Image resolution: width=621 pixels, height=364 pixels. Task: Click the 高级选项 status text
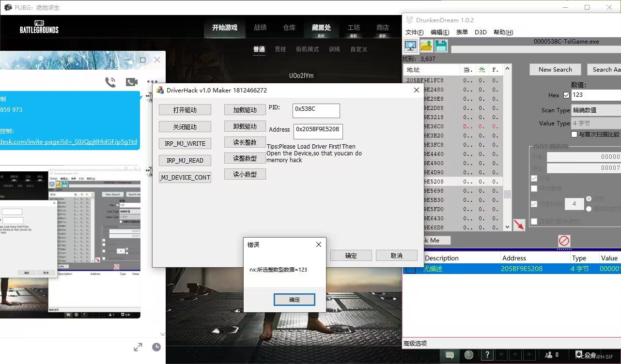pyautogui.click(x=415, y=343)
